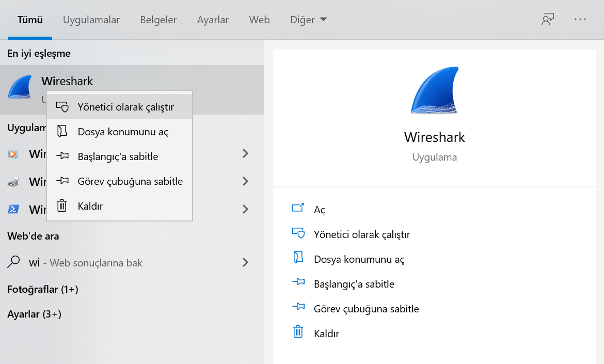Image resolution: width=604 pixels, height=364 pixels.
Task: Pick Başlangıç'a sabitle from the context menu
Action: point(119,156)
